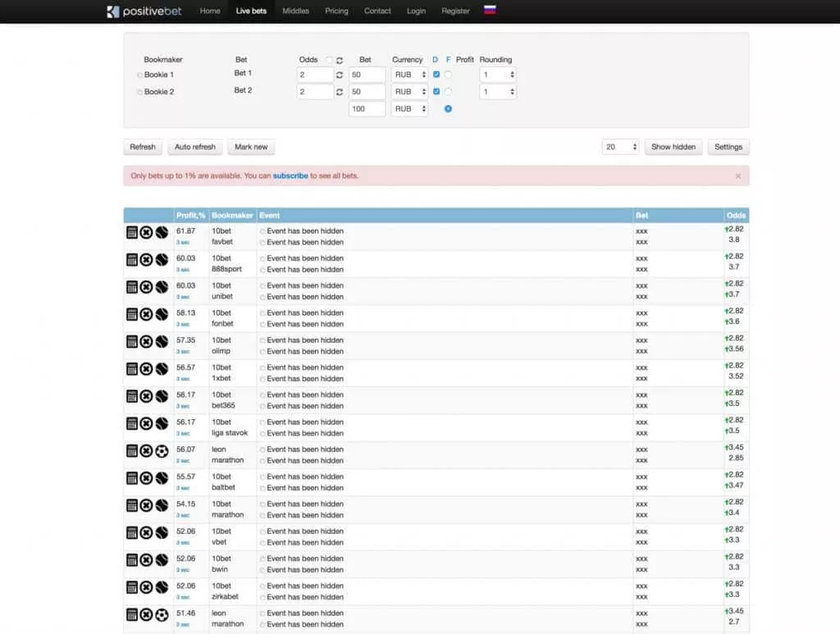Open the calculator icon on the bet365 row

[x=131, y=396]
